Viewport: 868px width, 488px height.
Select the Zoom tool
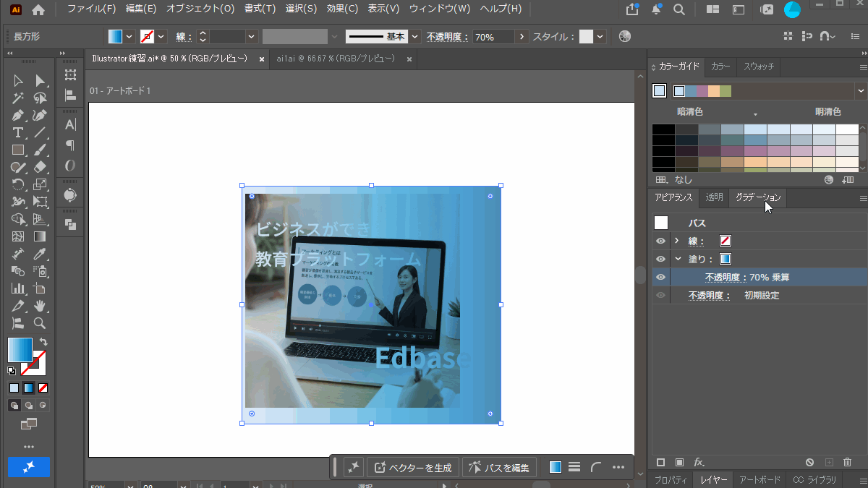[x=41, y=323]
